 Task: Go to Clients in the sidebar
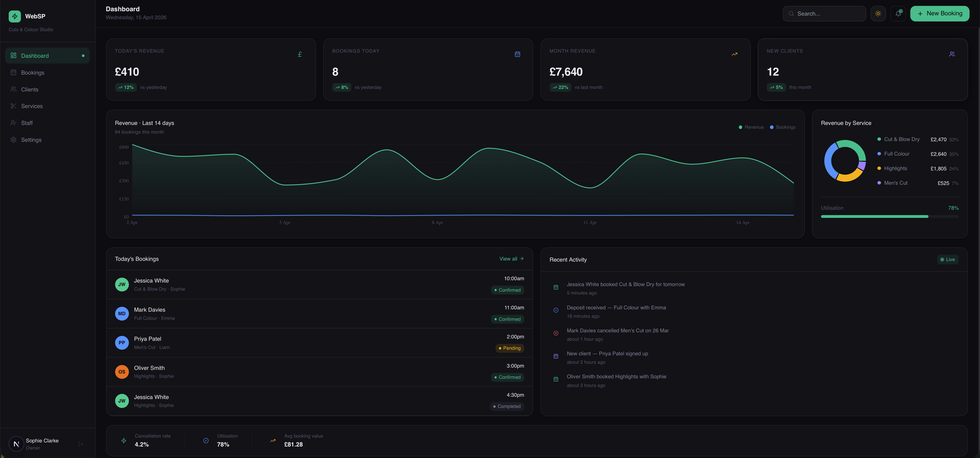(x=30, y=89)
